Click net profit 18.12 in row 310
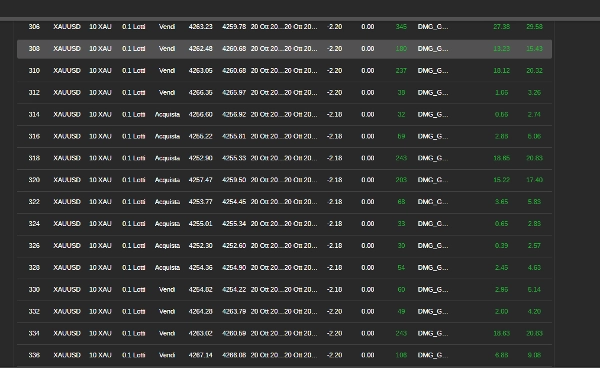This screenshot has height=368, width=600. pyautogui.click(x=501, y=71)
